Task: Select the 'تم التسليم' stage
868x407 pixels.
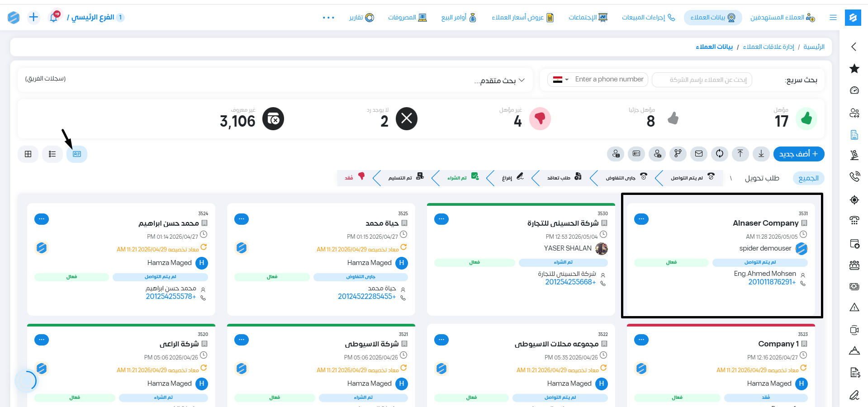Action: click(406, 177)
